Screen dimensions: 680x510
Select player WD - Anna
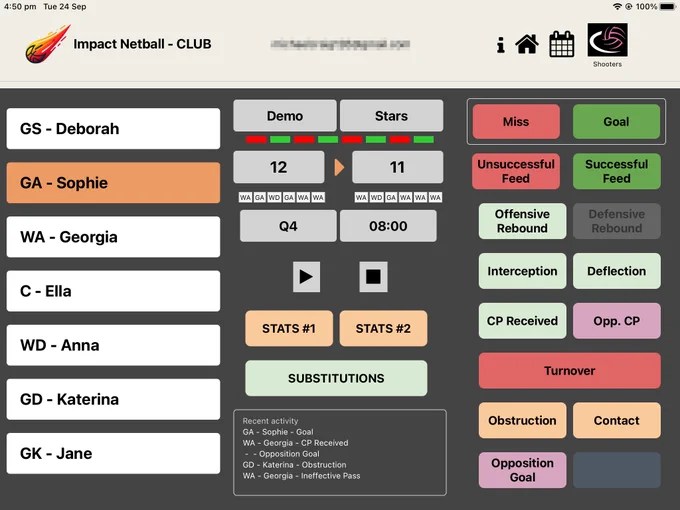pos(113,345)
